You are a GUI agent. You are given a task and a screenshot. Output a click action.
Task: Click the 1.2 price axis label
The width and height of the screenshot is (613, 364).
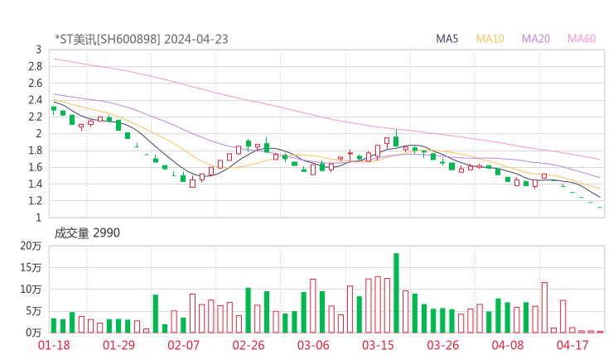pyautogui.click(x=35, y=201)
